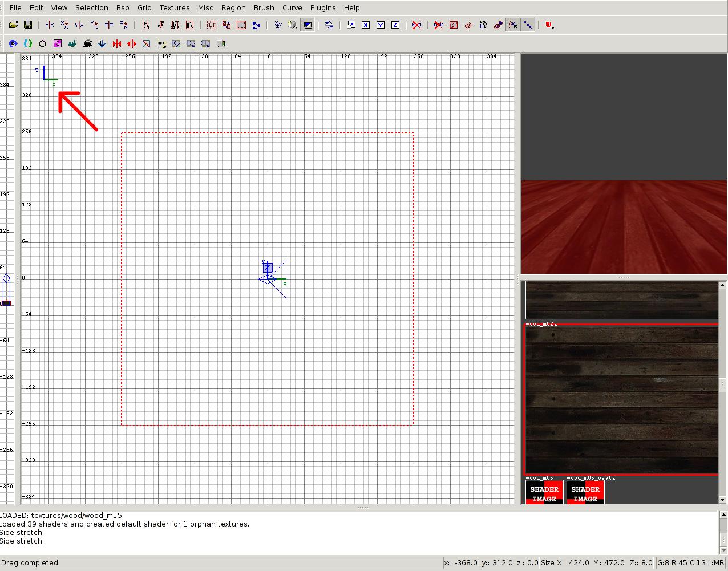Flip the selection along the z-axis
This screenshot has height=571, width=728.
pyautogui.click(x=109, y=25)
